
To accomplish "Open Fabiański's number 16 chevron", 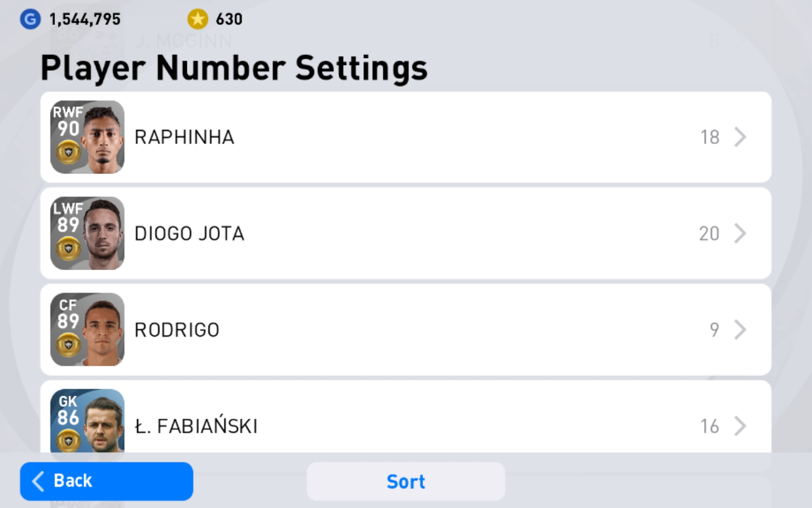I will tap(740, 426).
